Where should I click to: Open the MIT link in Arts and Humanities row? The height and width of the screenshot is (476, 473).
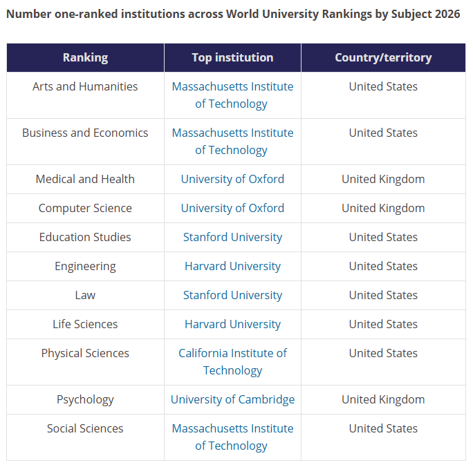(x=232, y=95)
